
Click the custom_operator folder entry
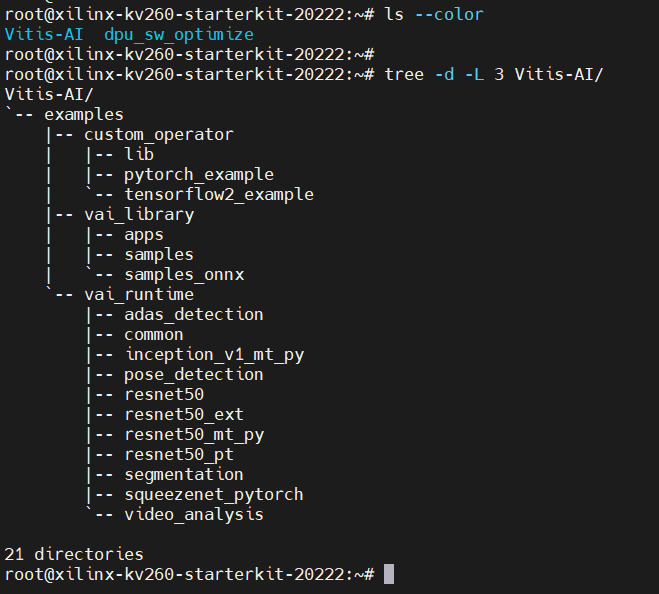[x=159, y=135]
